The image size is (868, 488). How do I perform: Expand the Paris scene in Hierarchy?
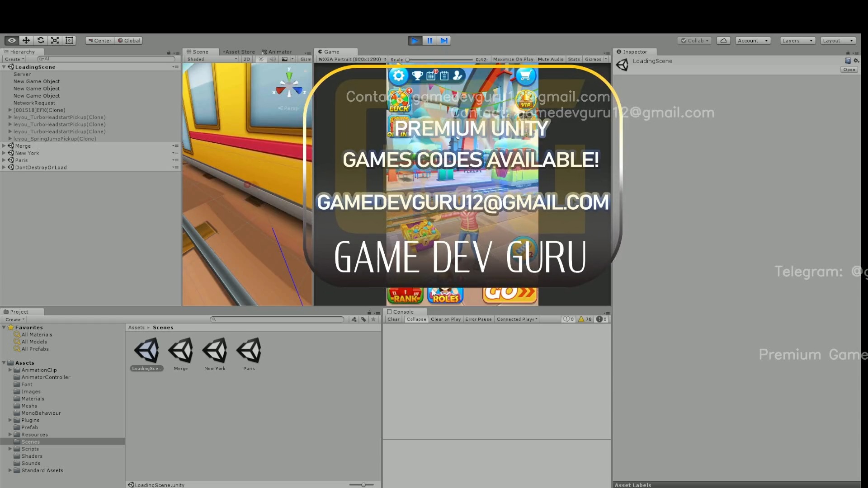pos(4,160)
